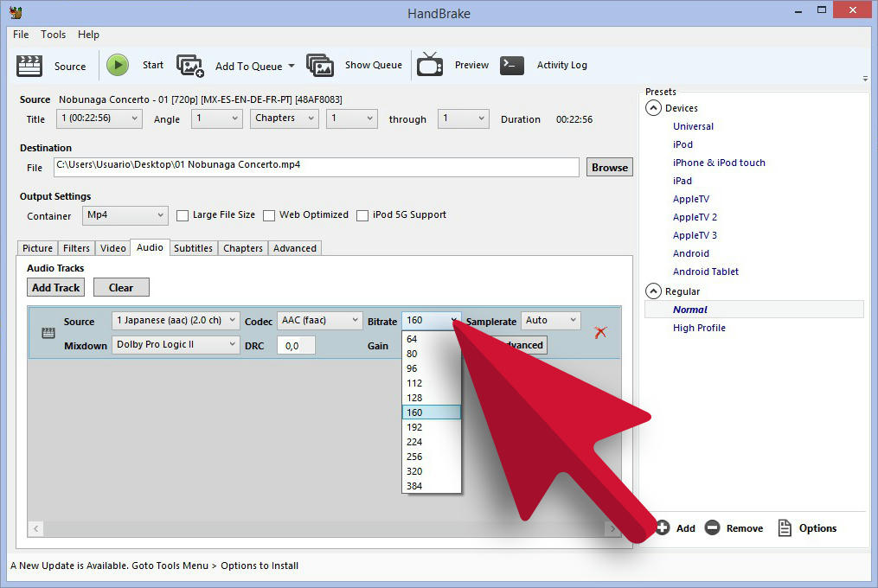This screenshot has height=588, width=878.
Task: Open the Tools menu
Action: [x=53, y=35]
